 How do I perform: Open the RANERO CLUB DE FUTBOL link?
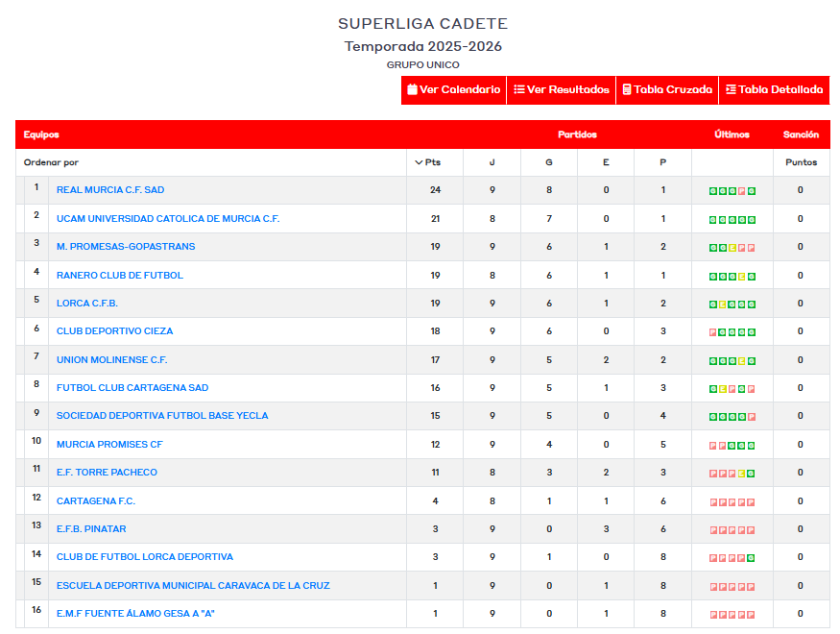(119, 276)
